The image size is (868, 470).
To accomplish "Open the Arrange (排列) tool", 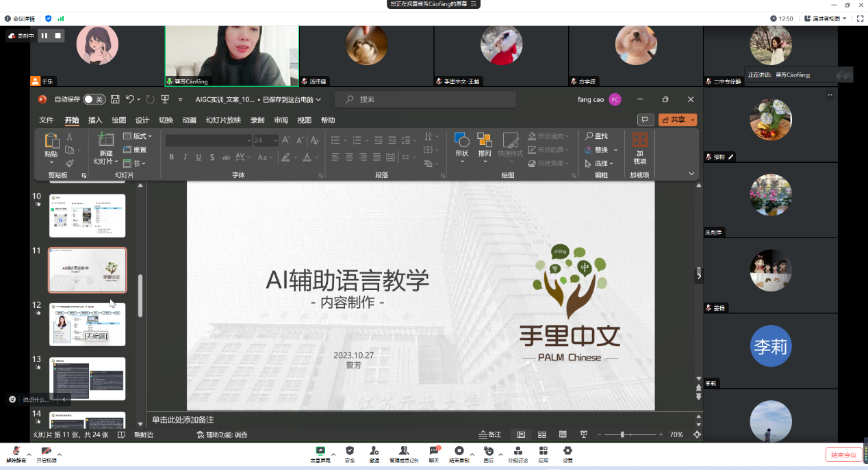I will [x=485, y=141].
